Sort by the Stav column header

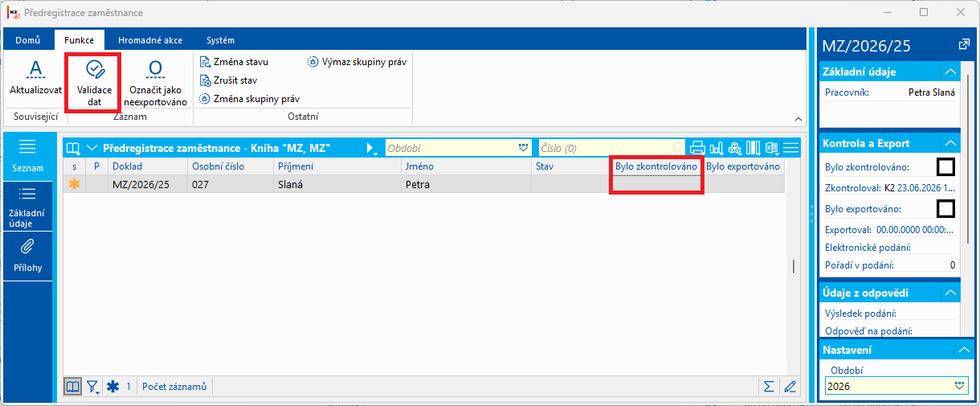(571, 166)
